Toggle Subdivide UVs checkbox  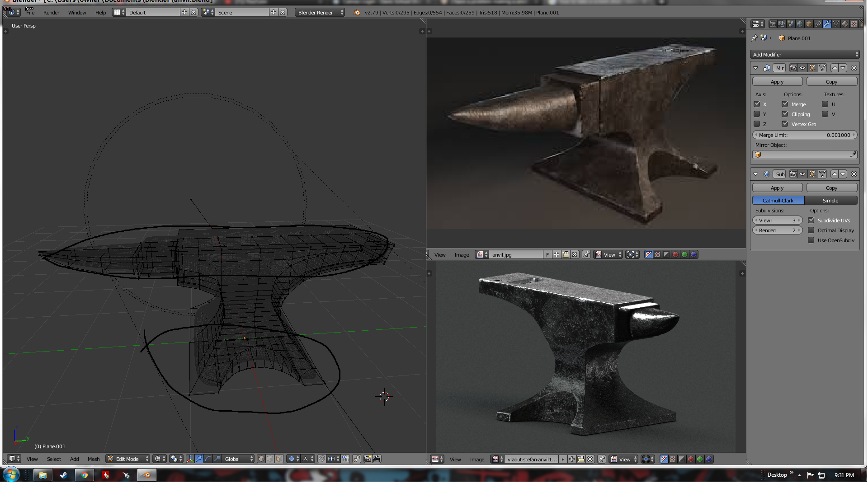tap(811, 220)
